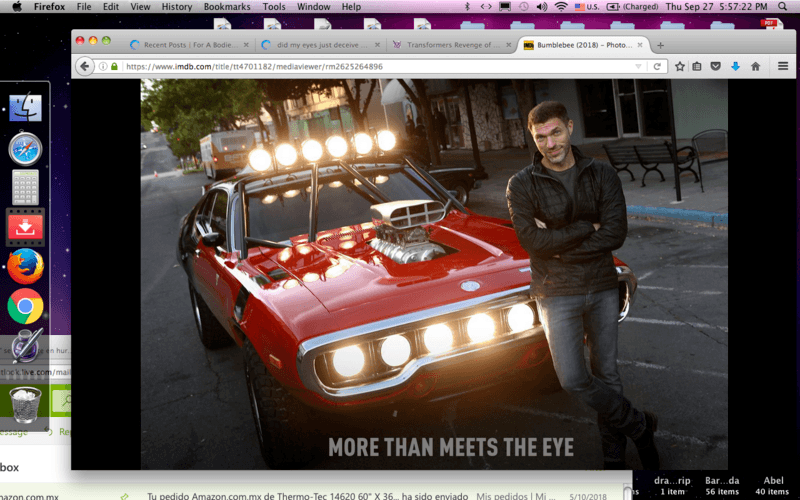
Task: Open the File menu
Action: click(84, 7)
